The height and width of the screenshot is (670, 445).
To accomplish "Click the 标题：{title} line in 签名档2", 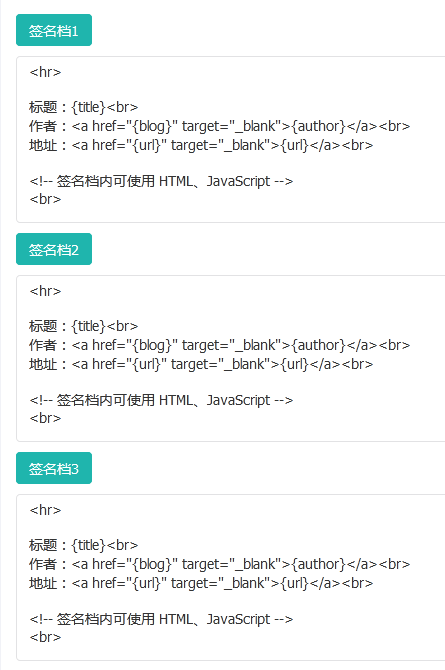I will click(83, 326).
